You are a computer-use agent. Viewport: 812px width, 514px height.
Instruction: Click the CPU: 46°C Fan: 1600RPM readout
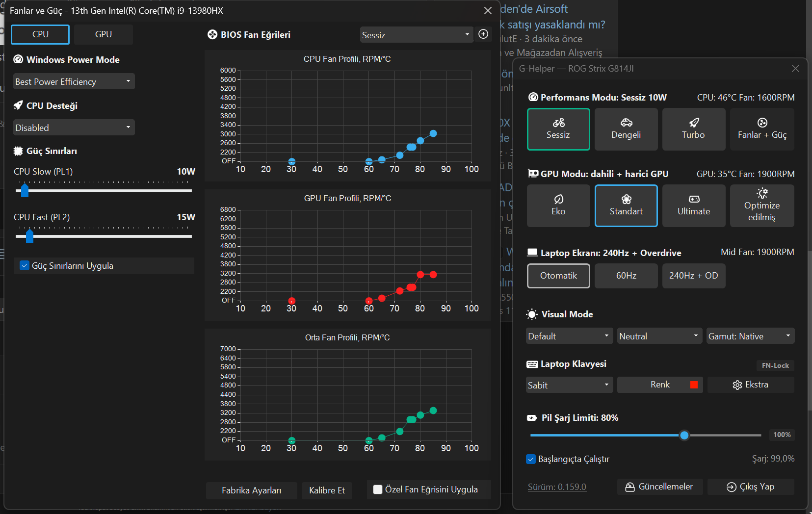pyautogui.click(x=746, y=98)
